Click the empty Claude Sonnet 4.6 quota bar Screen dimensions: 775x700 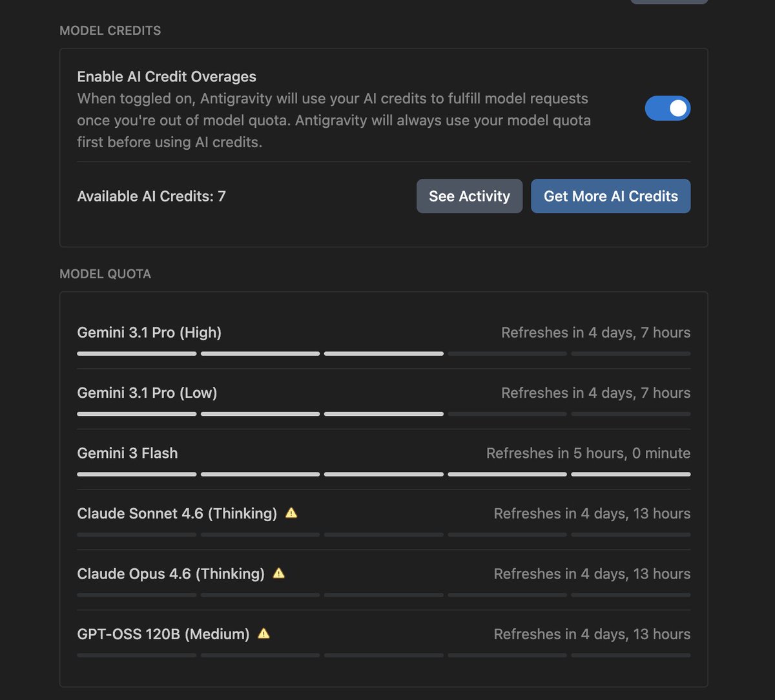click(384, 535)
